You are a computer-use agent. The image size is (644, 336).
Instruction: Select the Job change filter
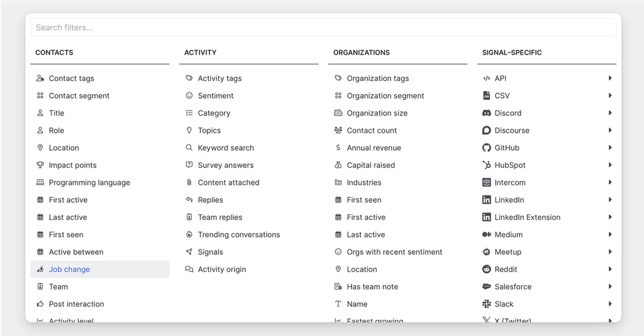coord(69,269)
